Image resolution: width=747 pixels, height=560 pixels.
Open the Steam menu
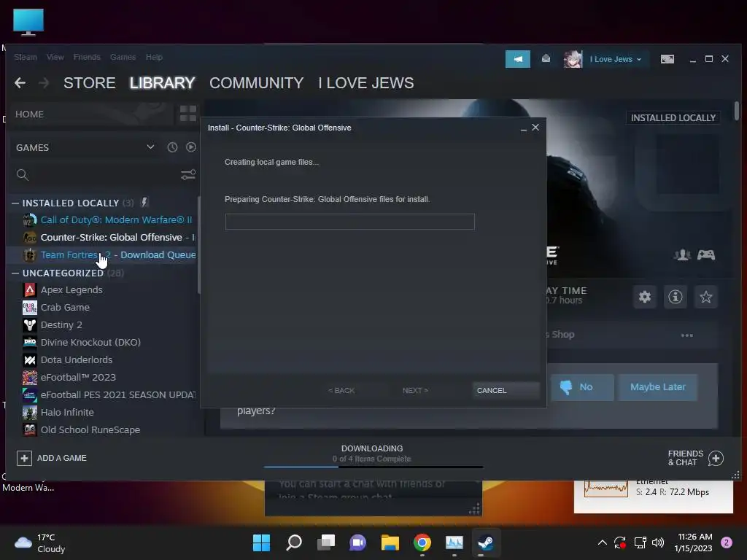point(26,57)
